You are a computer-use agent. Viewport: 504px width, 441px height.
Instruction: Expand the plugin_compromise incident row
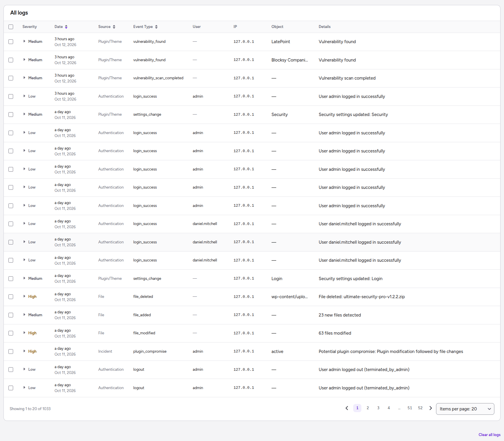coord(24,351)
